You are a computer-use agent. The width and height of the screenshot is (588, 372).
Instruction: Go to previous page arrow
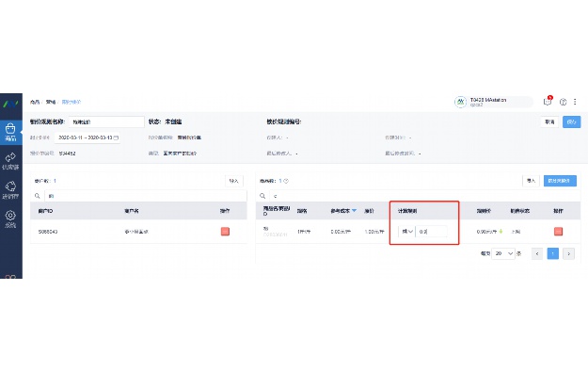537,253
